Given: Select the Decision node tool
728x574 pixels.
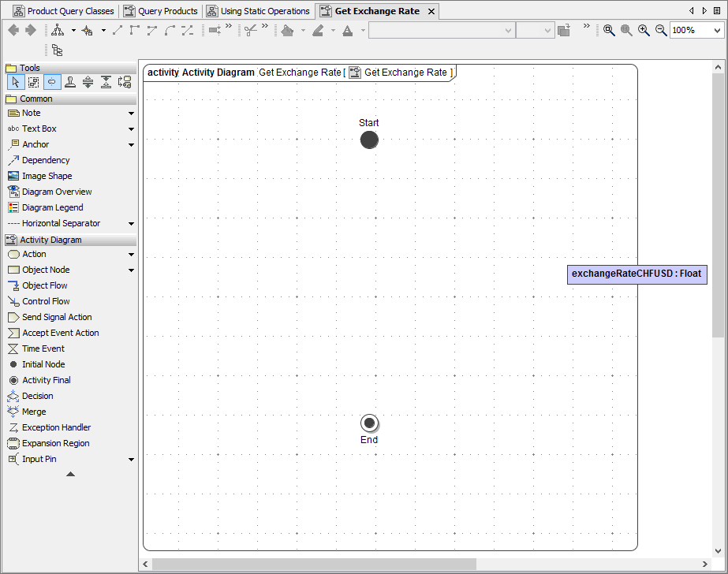Looking at the screenshot, I should pos(37,396).
